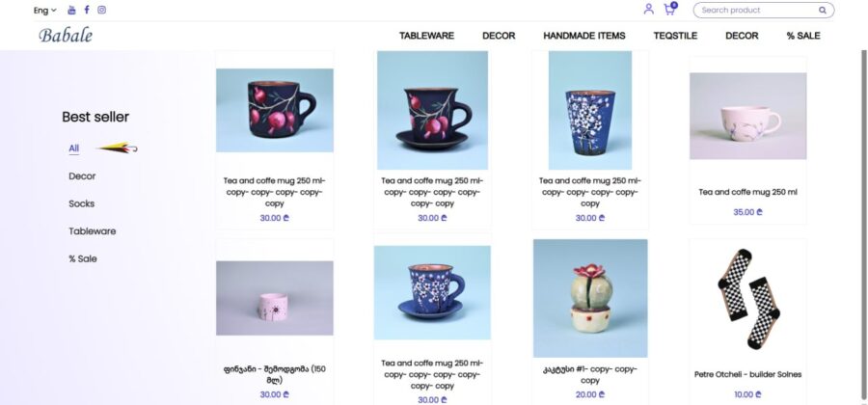The height and width of the screenshot is (405, 868).
Task: Expand the Eng language dropdown
Action: click(44, 10)
